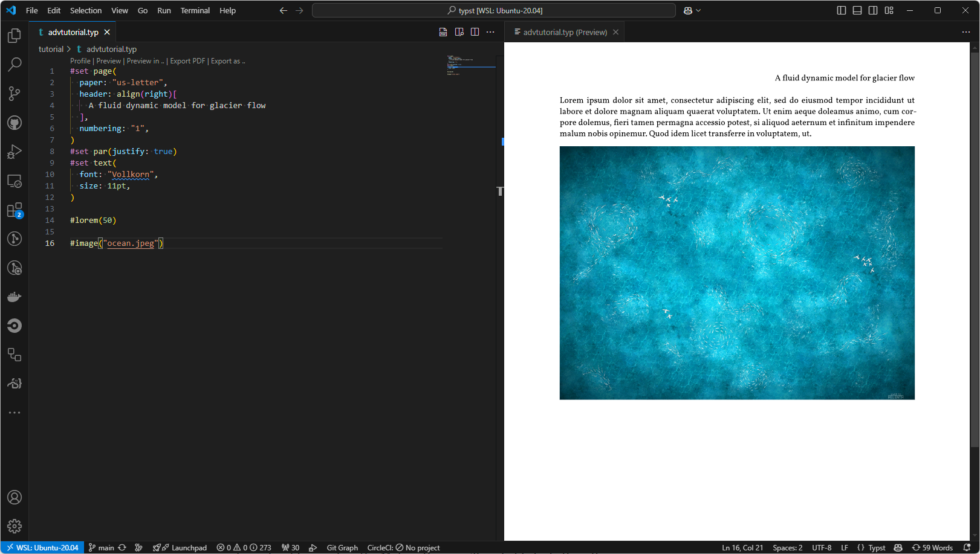Screen dimensions: 980x554
Task: Toggle the primary sidebar visibility
Action: coord(841,10)
